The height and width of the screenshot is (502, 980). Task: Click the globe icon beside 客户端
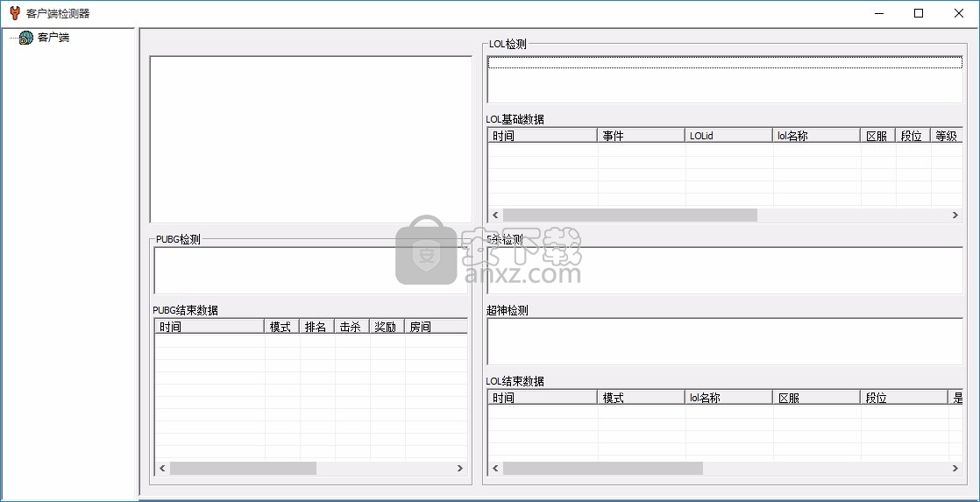(x=26, y=38)
